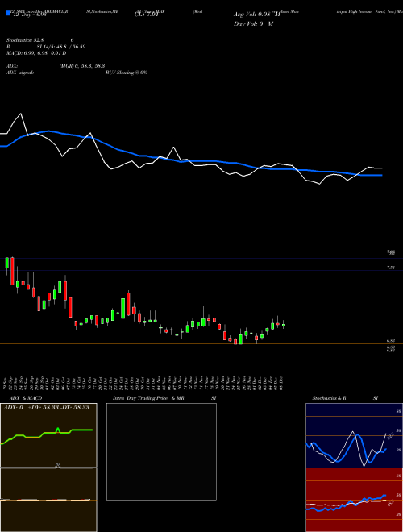This screenshot has width=403, height=532.
Task: Click the RSI line in the red panel
Action: (346, 504)
